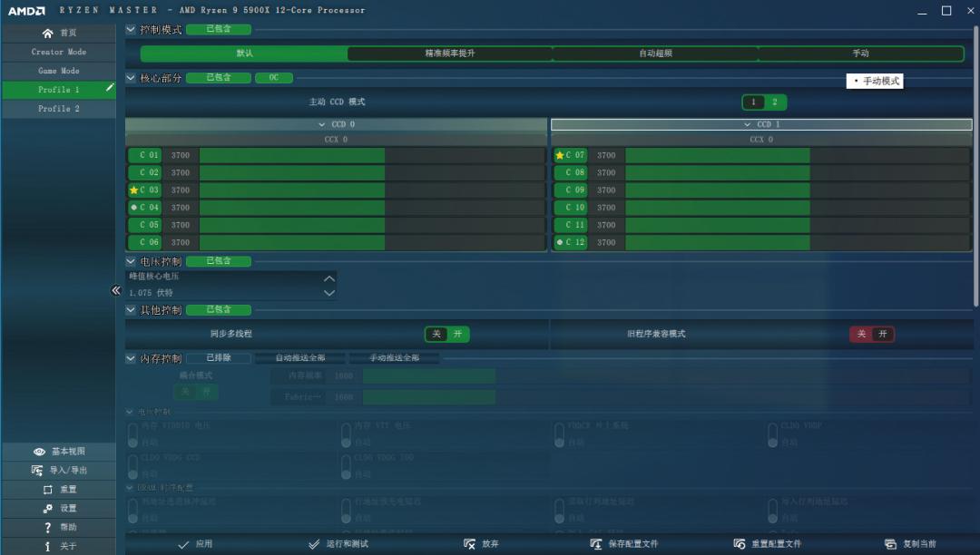Click Save Profile icon
Viewport: 980px width, 555px height.
(595, 544)
